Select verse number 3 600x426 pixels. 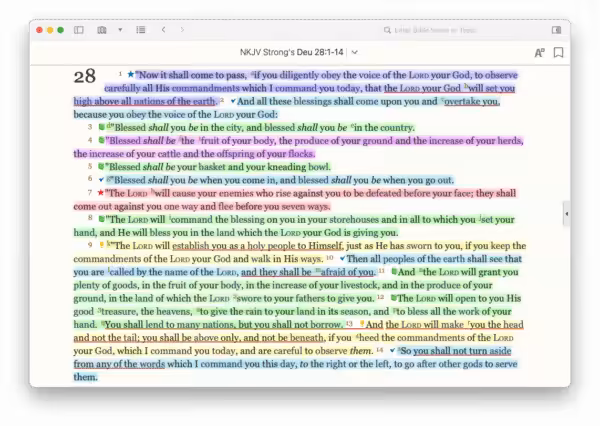point(90,127)
